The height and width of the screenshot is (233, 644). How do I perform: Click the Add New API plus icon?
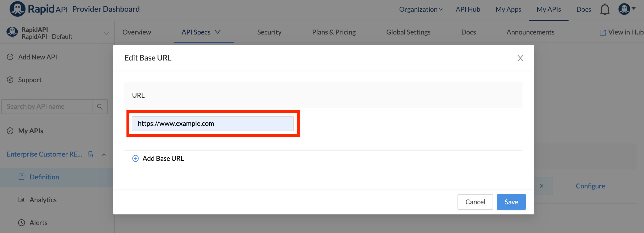coord(10,57)
